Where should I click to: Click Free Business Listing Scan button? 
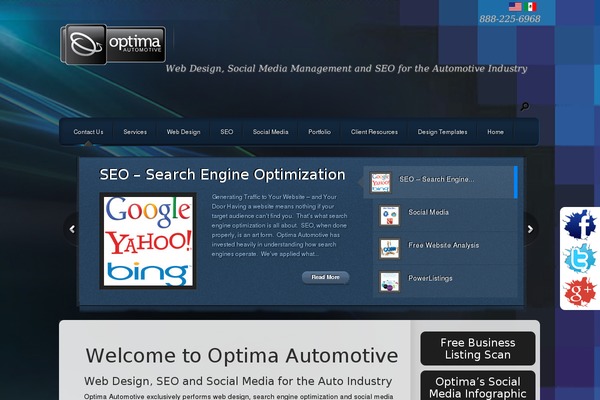point(478,348)
